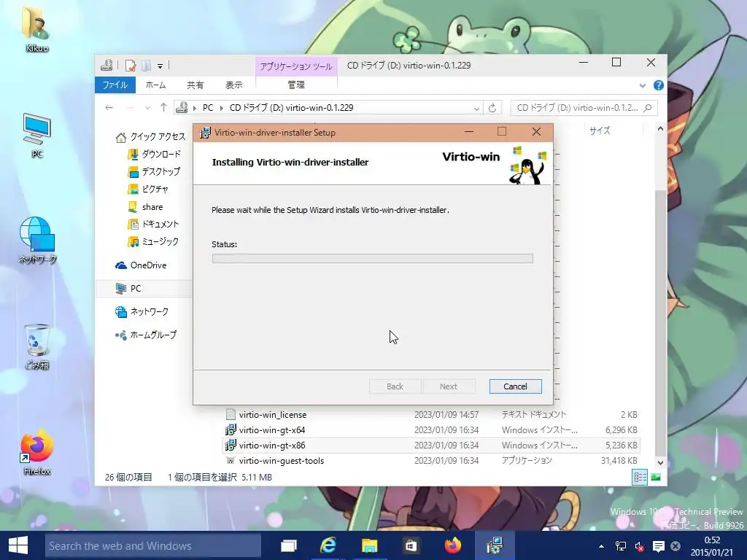The height and width of the screenshot is (560, 747).
Task: Open ドキュメント in the navigation pane
Action: coord(153,224)
